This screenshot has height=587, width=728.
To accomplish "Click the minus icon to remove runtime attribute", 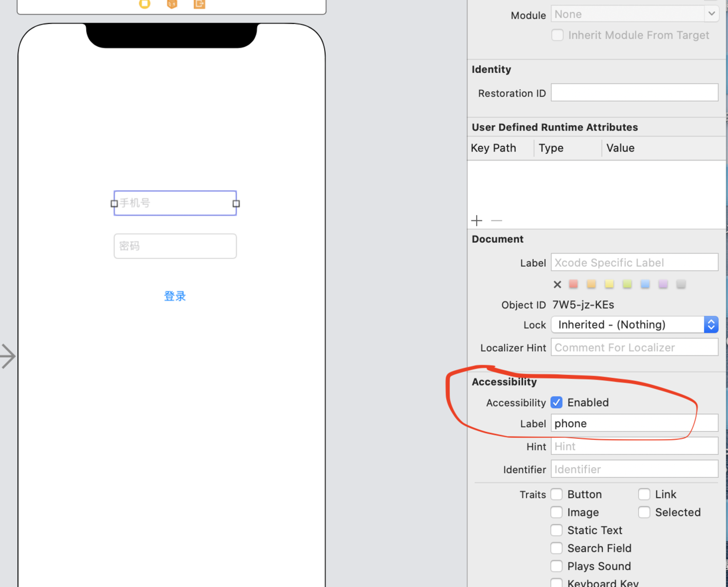I will click(x=497, y=220).
